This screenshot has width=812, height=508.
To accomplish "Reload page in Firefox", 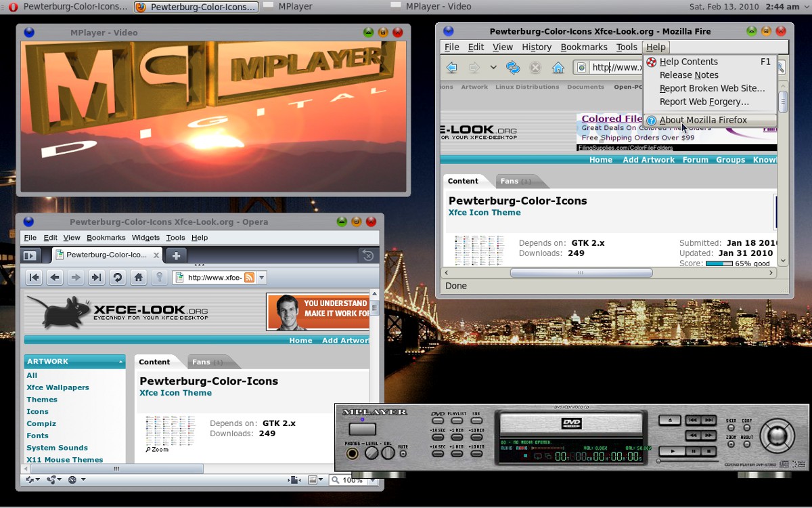I will coord(513,67).
